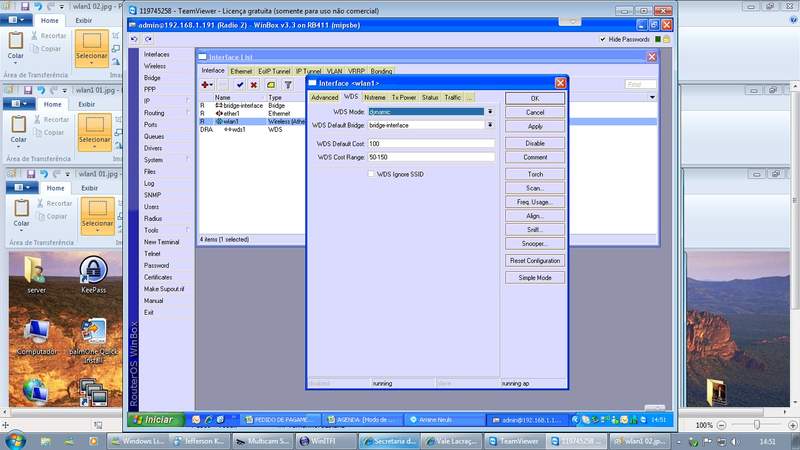This screenshot has height=450, width=800.
Task: Click the Cancel button in wlan1 dialog
Action: [x=535, y=112]
